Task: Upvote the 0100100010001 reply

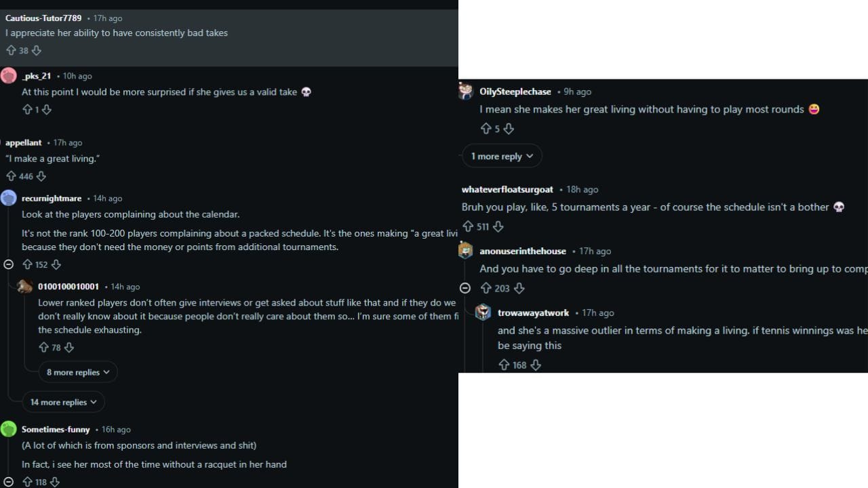Action: pyautogui.click(x=43, y=347)
